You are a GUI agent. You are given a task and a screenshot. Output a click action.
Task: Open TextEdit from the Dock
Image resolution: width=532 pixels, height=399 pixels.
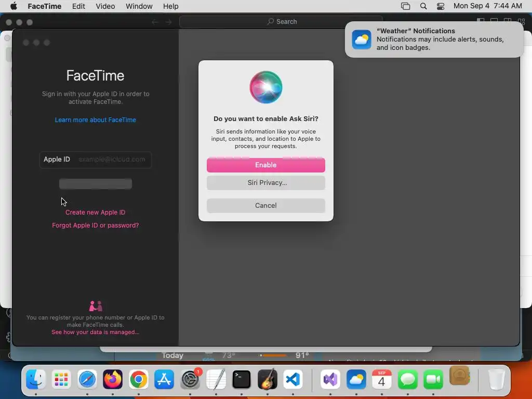(216, 379)
